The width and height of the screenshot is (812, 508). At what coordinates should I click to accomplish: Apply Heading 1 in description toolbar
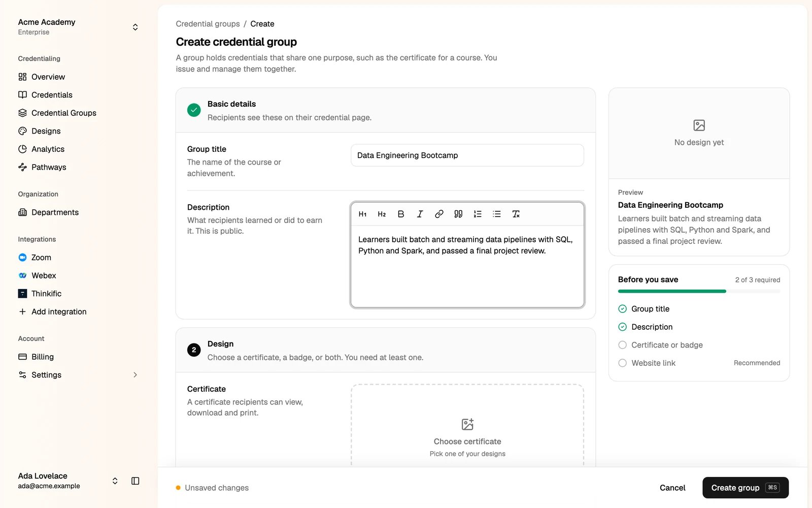click(x=362, y=214)
